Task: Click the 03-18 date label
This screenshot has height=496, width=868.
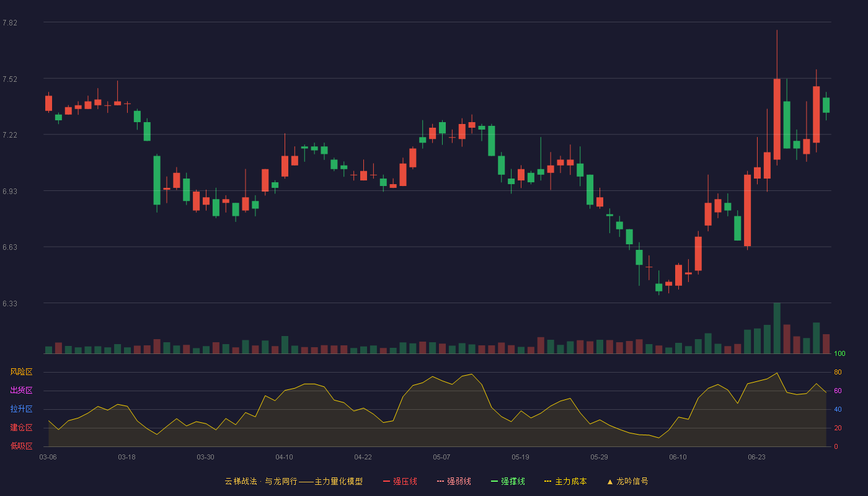Action: click(x=126, y=457)
